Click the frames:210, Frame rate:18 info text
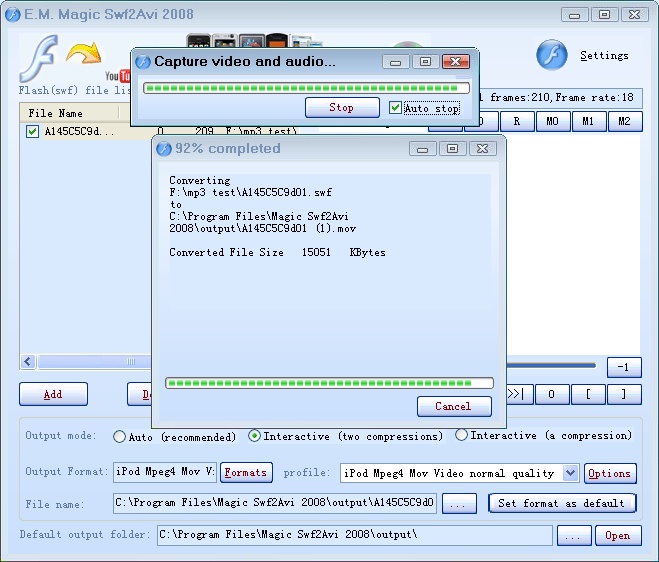Viewport: 659px width, 562px height. click(x=561, y=98)
